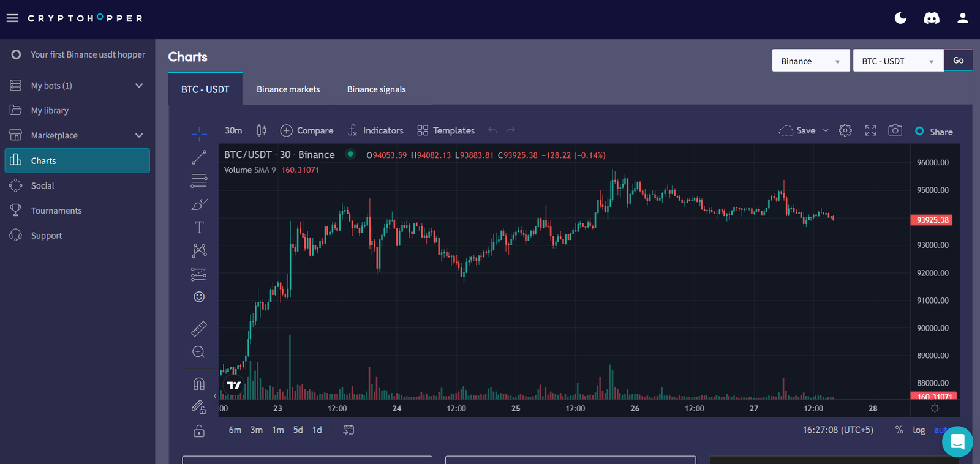
Task: Select the zoom in tool
Action: pos(199,352)
